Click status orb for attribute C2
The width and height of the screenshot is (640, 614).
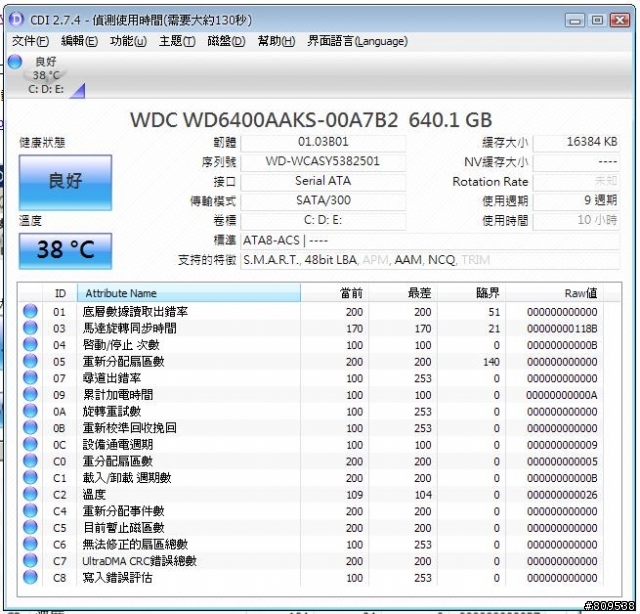tap(30, 494)
